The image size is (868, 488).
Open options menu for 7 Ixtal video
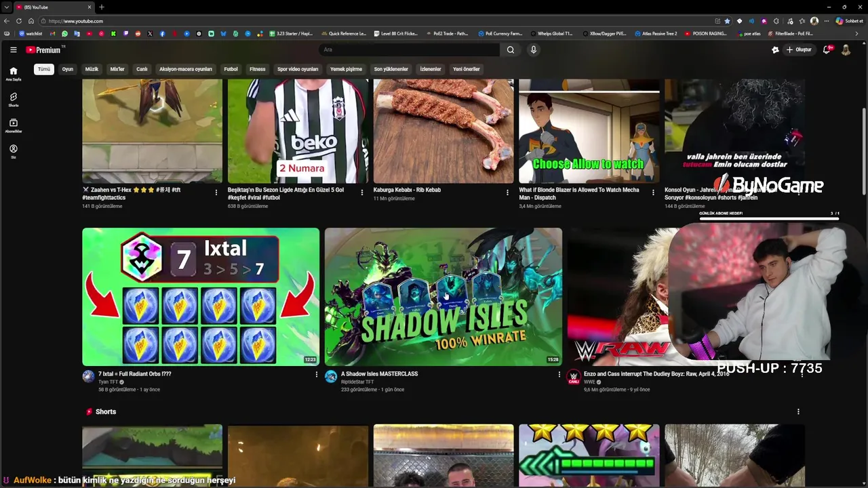click(x=316, y=374)
